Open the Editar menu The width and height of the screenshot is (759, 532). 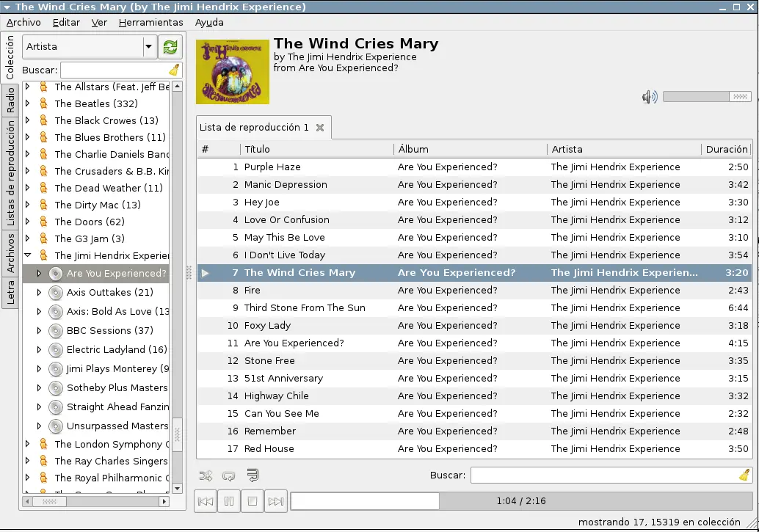(x=66, y=22)
